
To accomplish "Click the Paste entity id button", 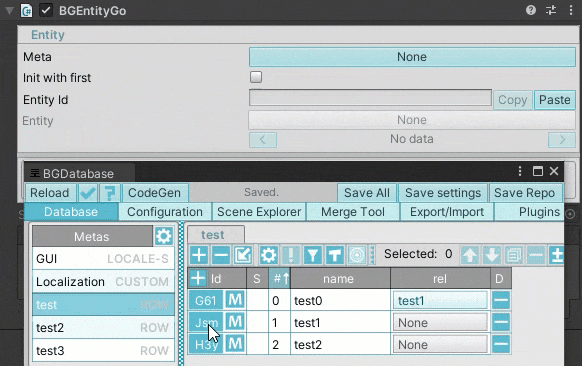I will pos(555,100).
